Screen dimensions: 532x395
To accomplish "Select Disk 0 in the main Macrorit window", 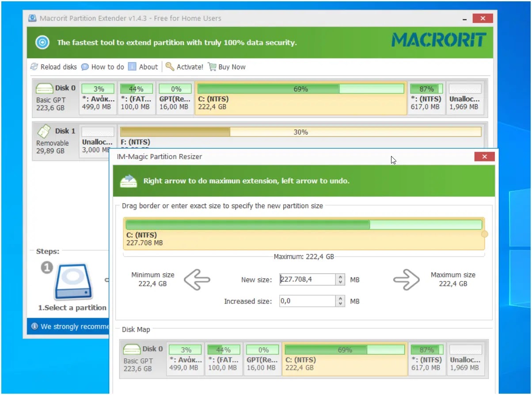I will coord(56,97).
